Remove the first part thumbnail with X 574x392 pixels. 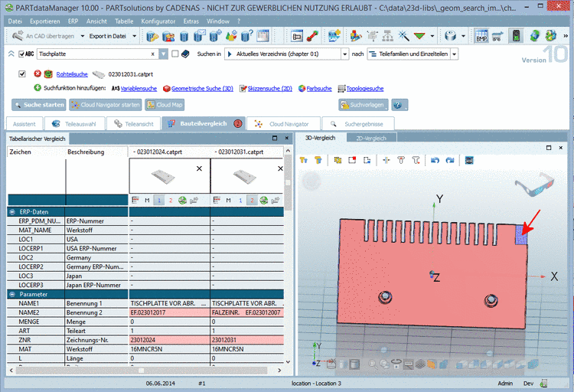pyautogui.click(x=199, y=168)
